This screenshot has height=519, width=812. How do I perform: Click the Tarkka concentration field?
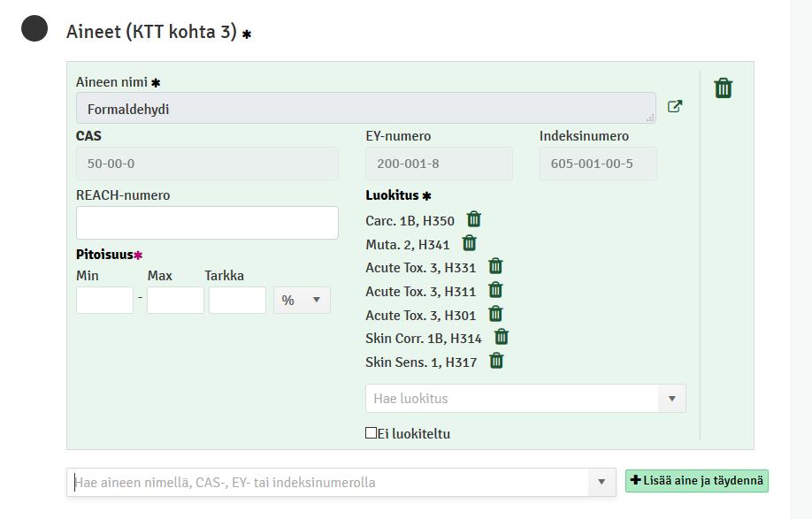238,300
